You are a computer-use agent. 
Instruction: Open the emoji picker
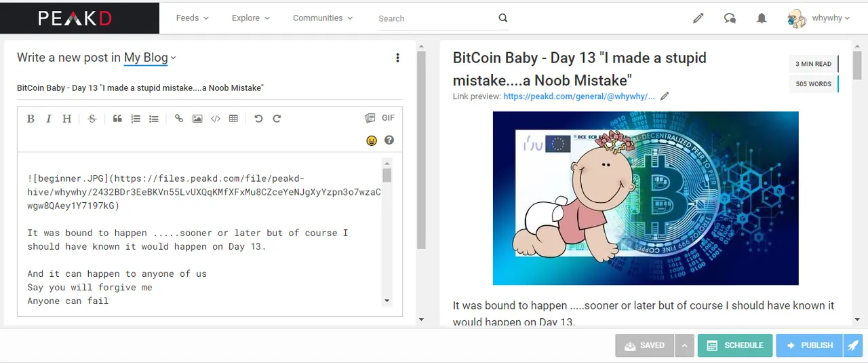coord(372,140)
